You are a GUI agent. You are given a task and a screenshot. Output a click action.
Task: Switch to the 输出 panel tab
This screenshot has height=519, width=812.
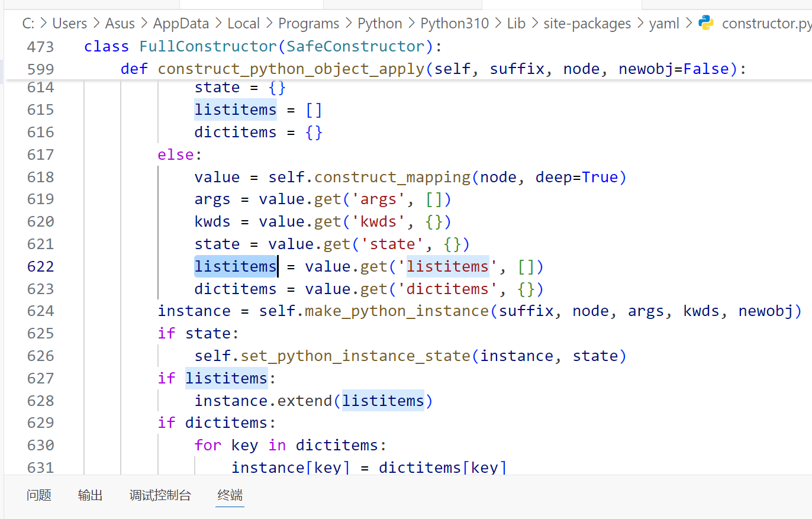(90, 495)
